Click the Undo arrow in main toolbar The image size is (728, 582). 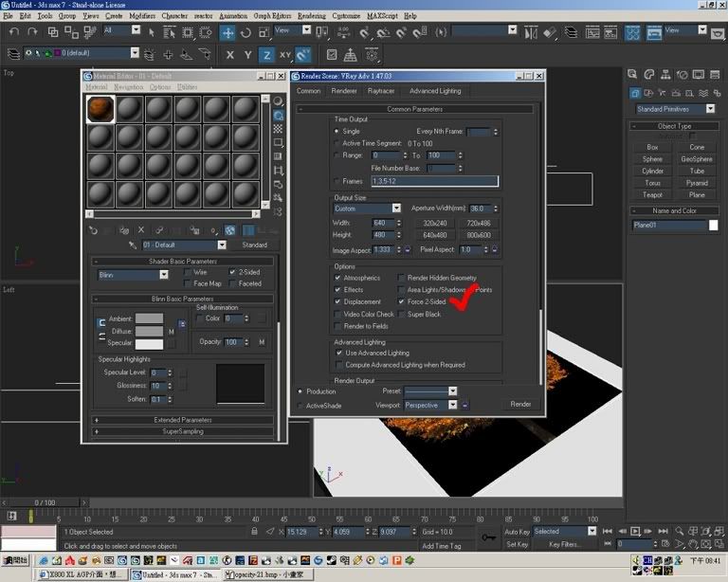[14, 32]
